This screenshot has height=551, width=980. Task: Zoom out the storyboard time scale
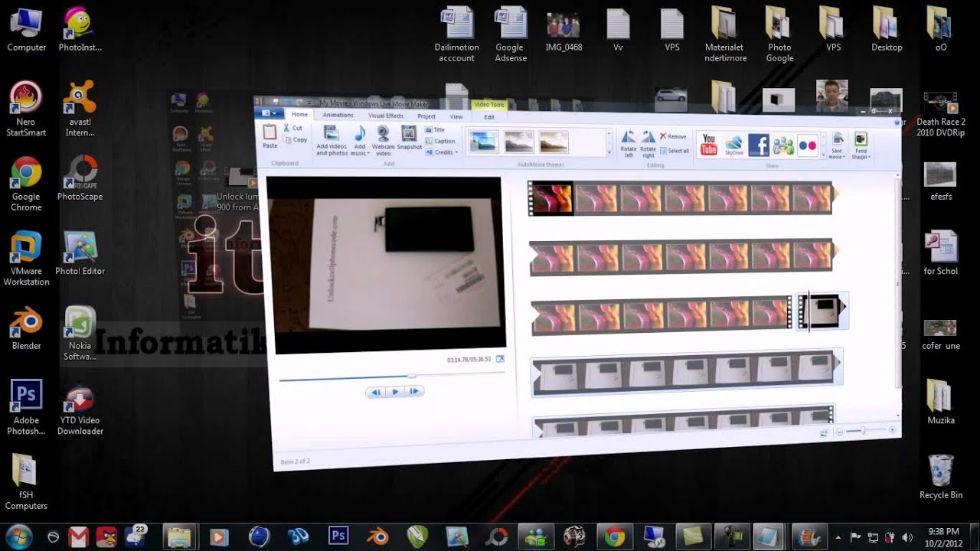(x=839, y=432)
